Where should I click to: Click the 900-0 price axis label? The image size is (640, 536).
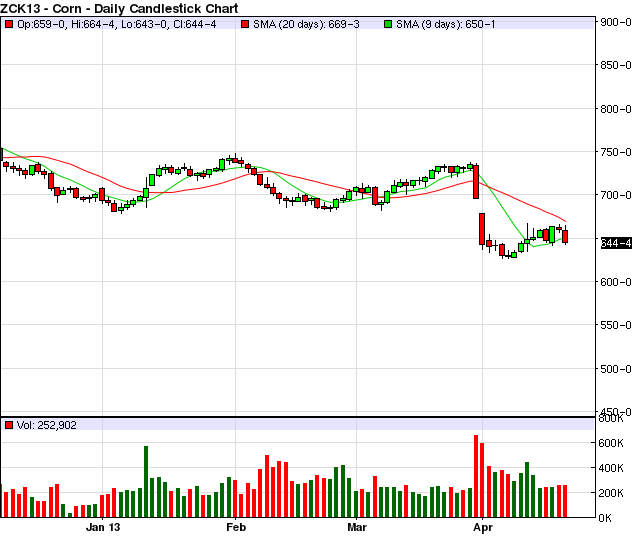click(x=616, y=22)
